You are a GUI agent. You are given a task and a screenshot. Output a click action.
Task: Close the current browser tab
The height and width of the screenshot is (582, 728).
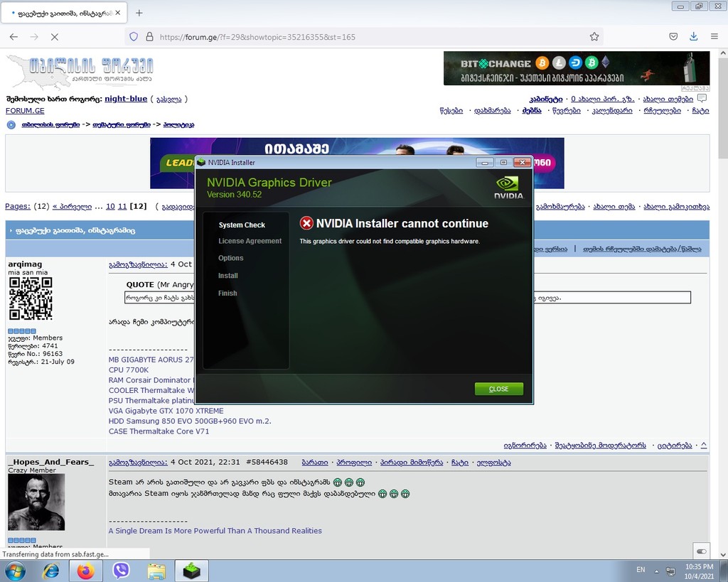pyautogui.click(x=118, y=13)
